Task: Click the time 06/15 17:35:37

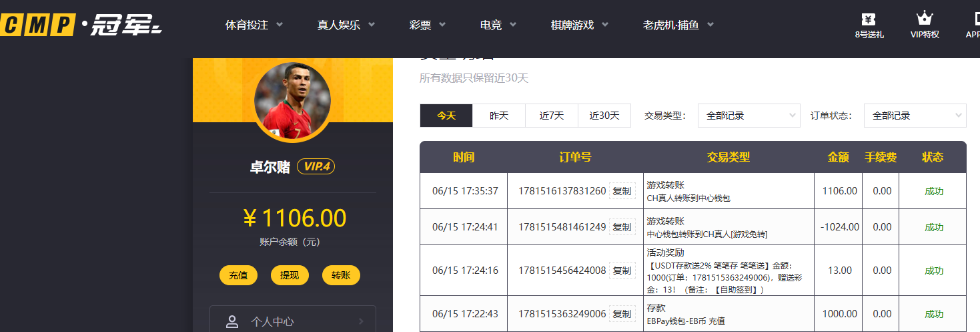Action: click(x=465, y=191)
